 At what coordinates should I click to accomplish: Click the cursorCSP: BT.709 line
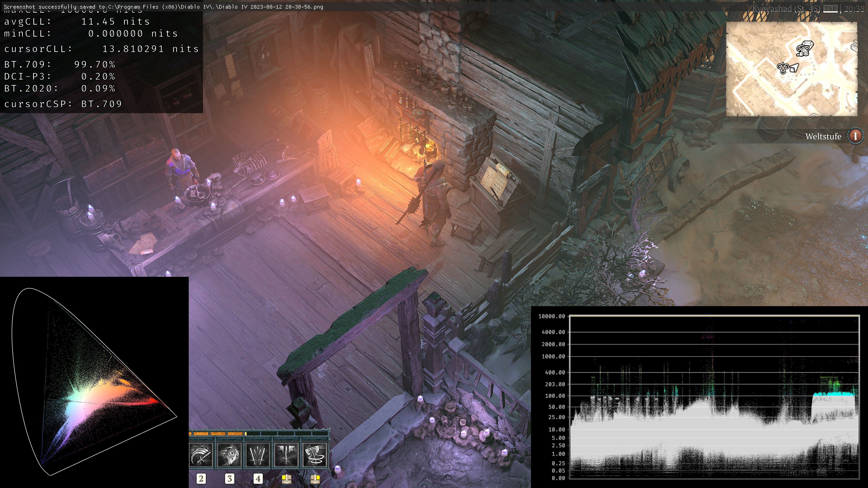coord(63,104)
